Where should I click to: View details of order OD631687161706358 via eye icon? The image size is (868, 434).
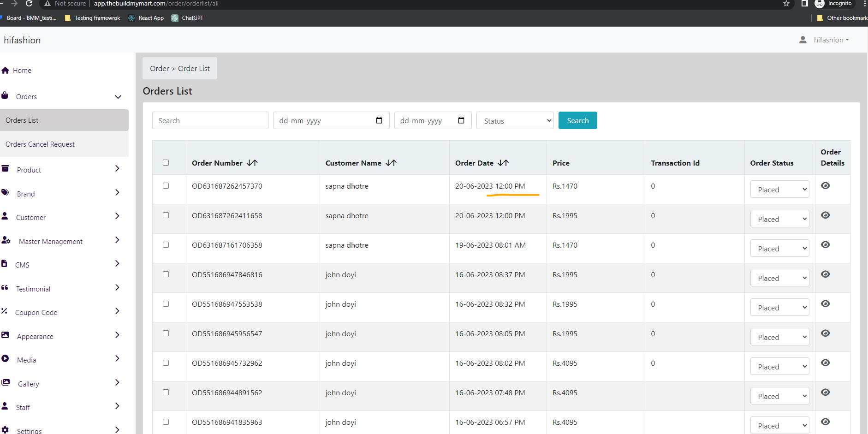tap(826, 244)
